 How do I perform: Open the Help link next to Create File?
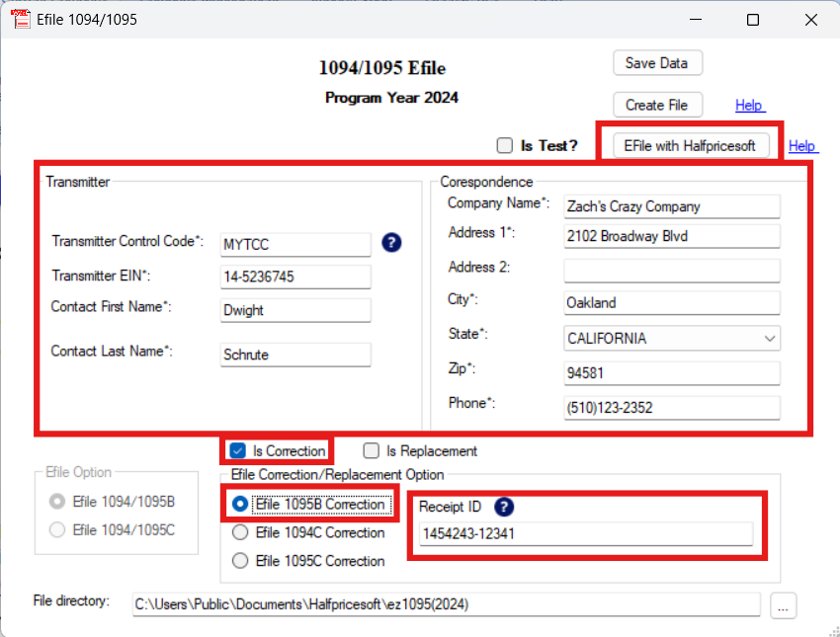click(x=749, y=105)
